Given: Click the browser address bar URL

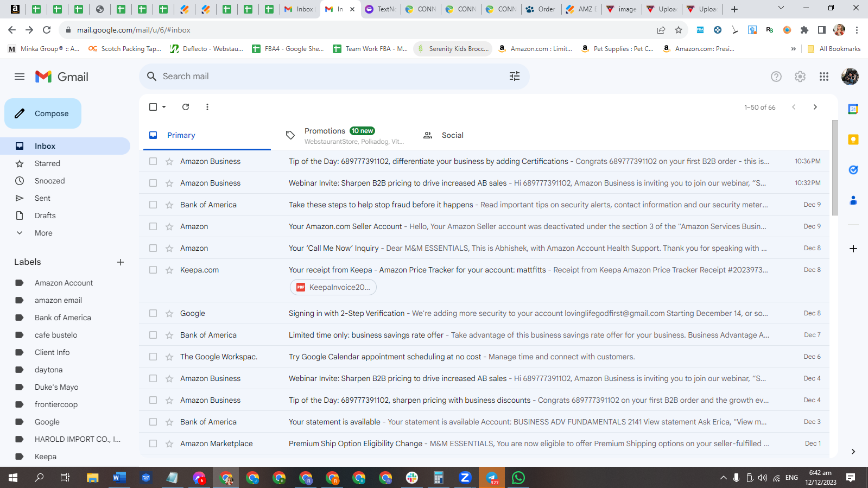Looking at the screenshot, I should [134, 30].
